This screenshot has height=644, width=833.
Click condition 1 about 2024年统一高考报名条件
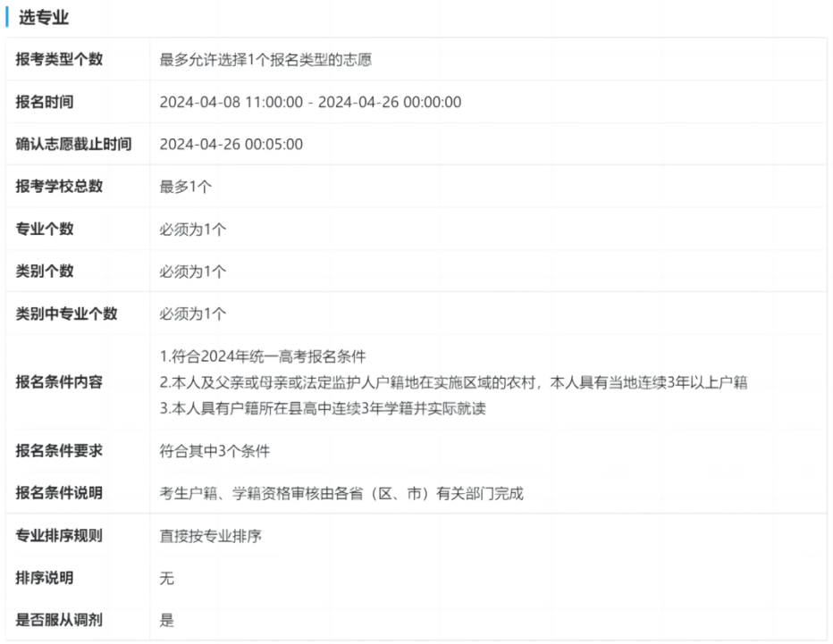click(x=263, y=356)
